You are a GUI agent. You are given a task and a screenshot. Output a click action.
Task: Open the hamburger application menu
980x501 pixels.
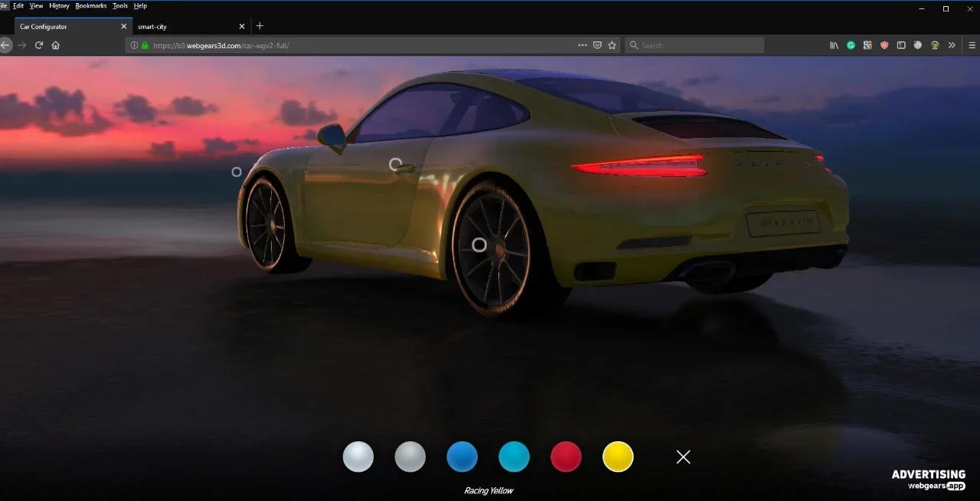point(972,45)
